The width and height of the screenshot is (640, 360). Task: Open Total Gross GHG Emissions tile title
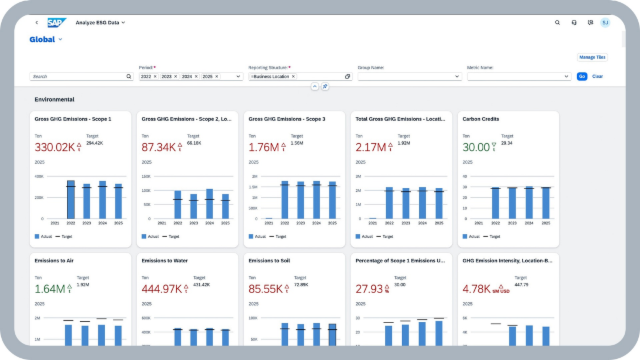tap(400, 119)
